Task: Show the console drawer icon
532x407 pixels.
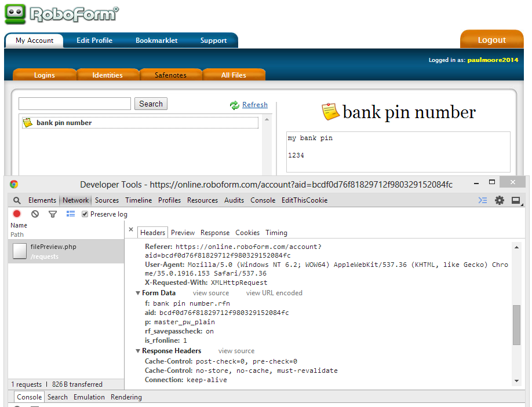Action: tap(483, 200)
